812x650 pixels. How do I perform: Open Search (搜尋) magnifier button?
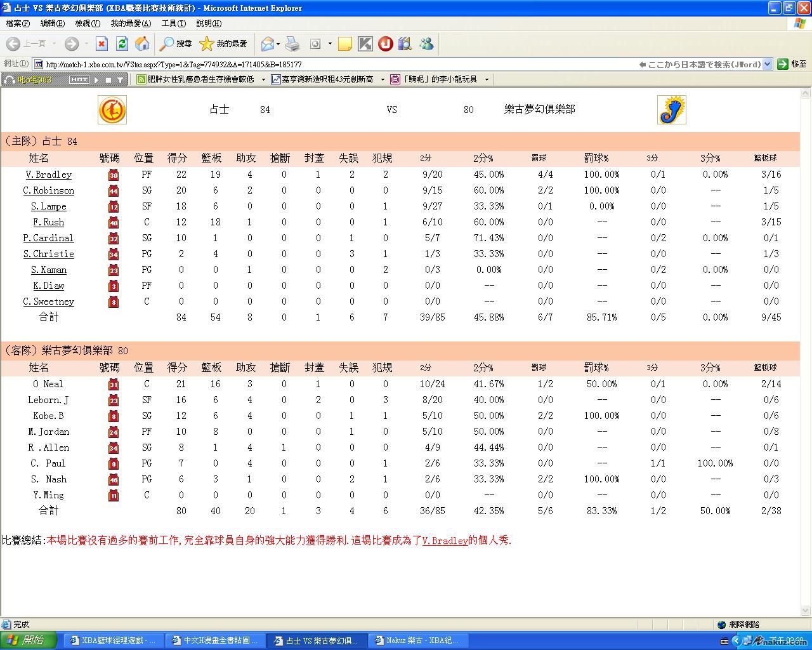(176, 43)
